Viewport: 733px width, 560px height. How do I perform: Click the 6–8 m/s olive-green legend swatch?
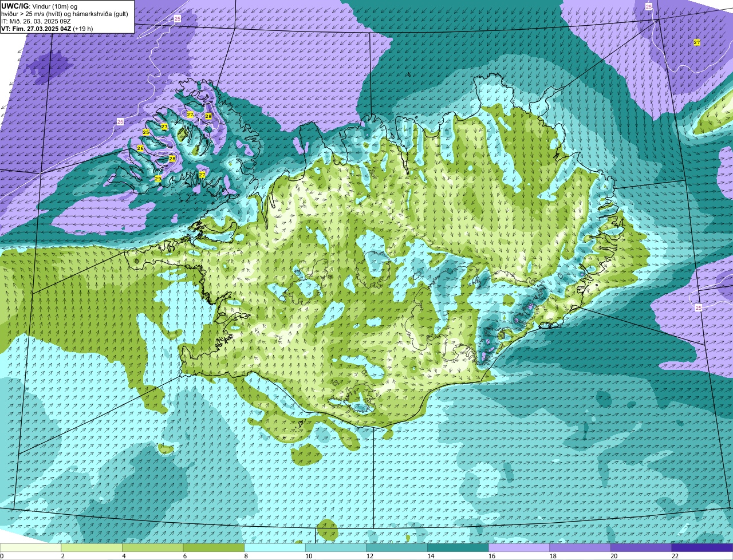214,547
